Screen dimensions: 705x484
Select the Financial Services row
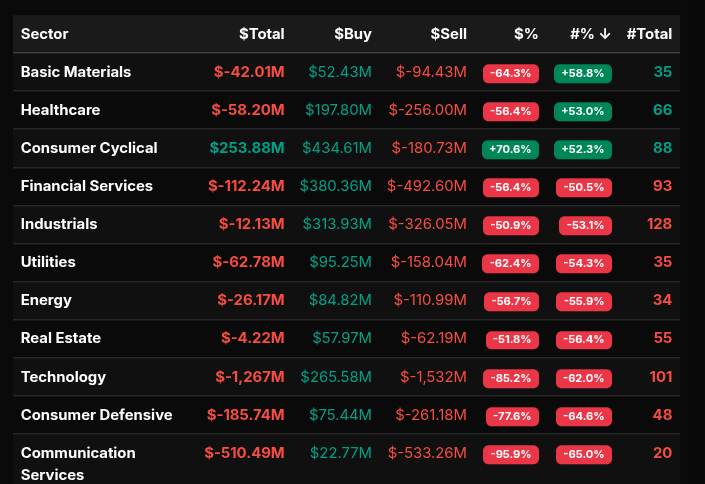click(x=87, y=186)
